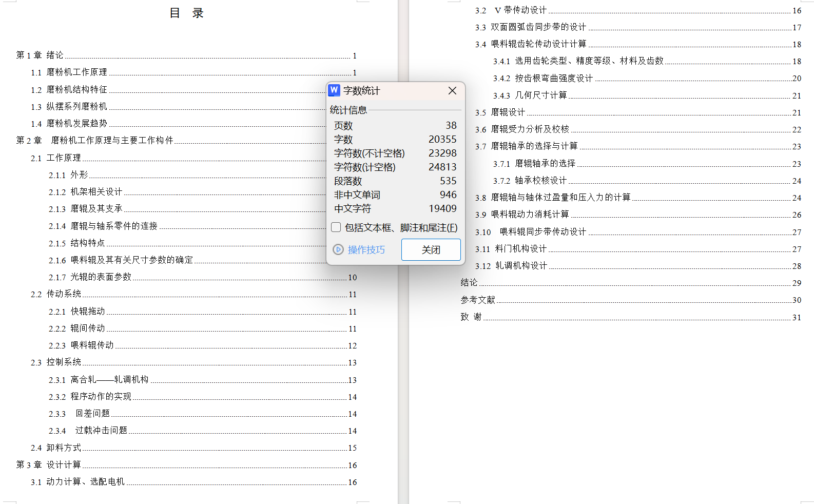
Task: Open 2.4 卸料方式 entry
Action: (193, 448)
